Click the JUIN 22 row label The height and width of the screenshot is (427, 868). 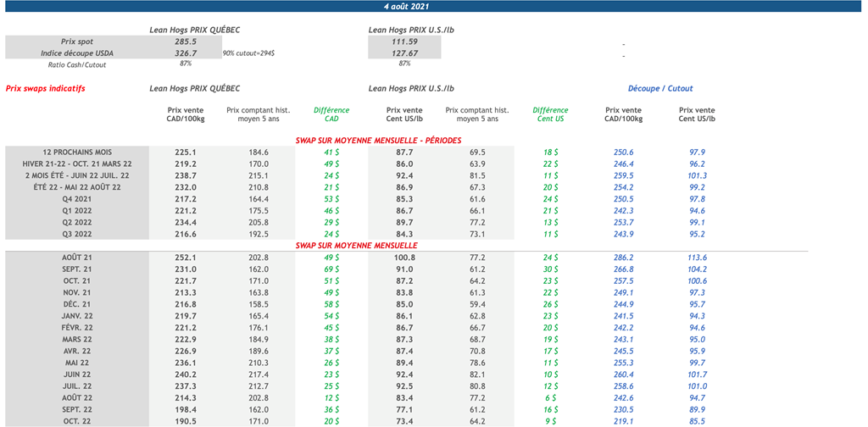(77, 374)
